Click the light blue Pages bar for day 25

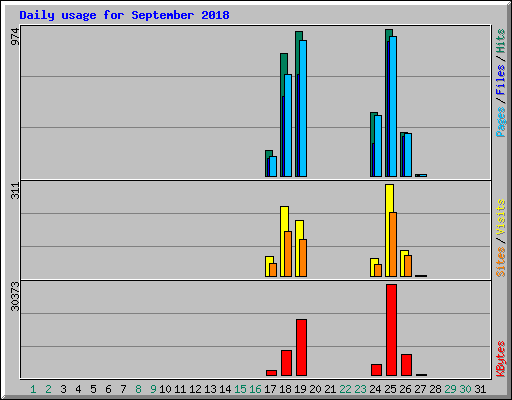pos(393,106)
